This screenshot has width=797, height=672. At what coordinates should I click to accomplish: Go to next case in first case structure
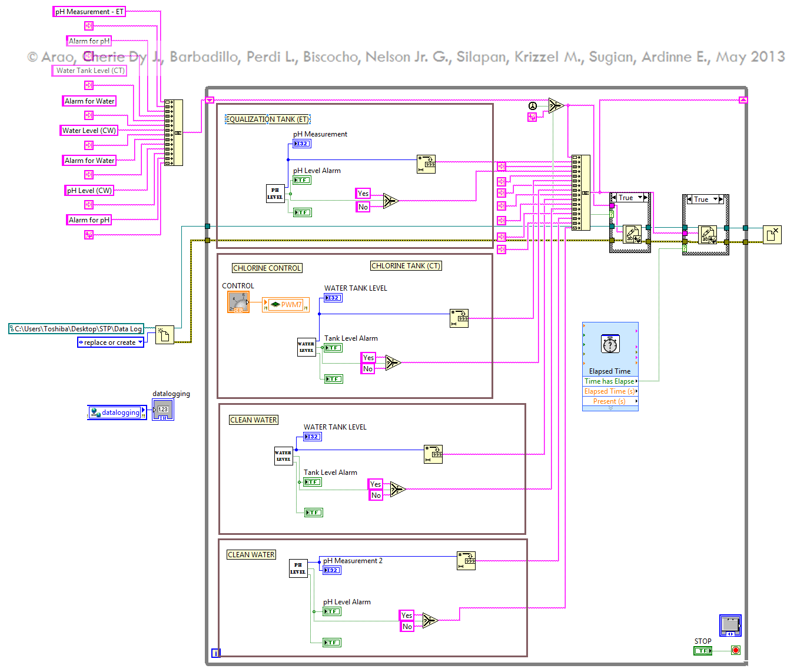[646, 198]
